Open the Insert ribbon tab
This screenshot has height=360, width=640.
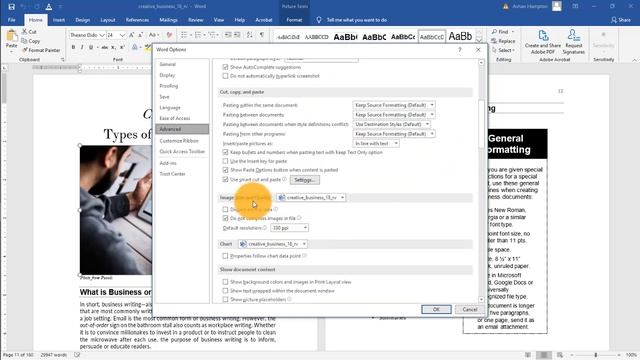[59, 20]
